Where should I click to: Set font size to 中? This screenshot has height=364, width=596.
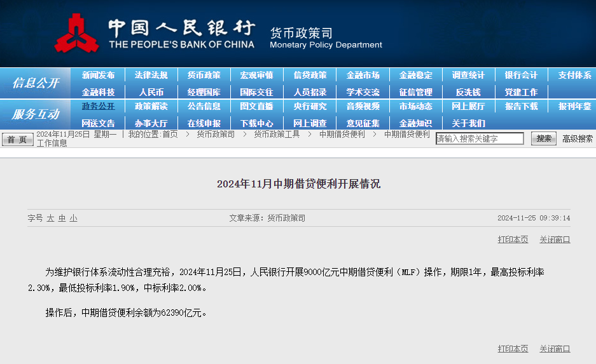click(62, 219)
